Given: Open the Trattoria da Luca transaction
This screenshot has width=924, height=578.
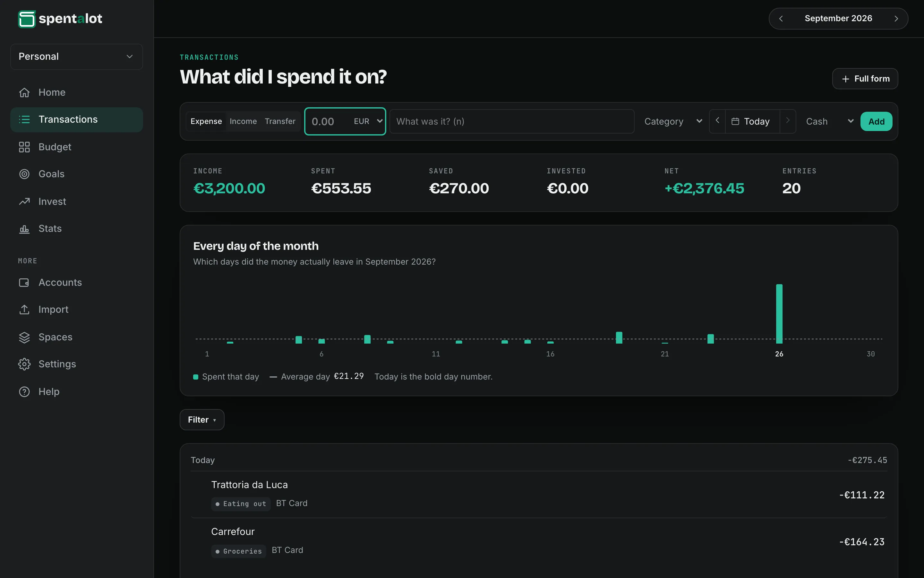Looking at the screenshot, I should 539,495.
